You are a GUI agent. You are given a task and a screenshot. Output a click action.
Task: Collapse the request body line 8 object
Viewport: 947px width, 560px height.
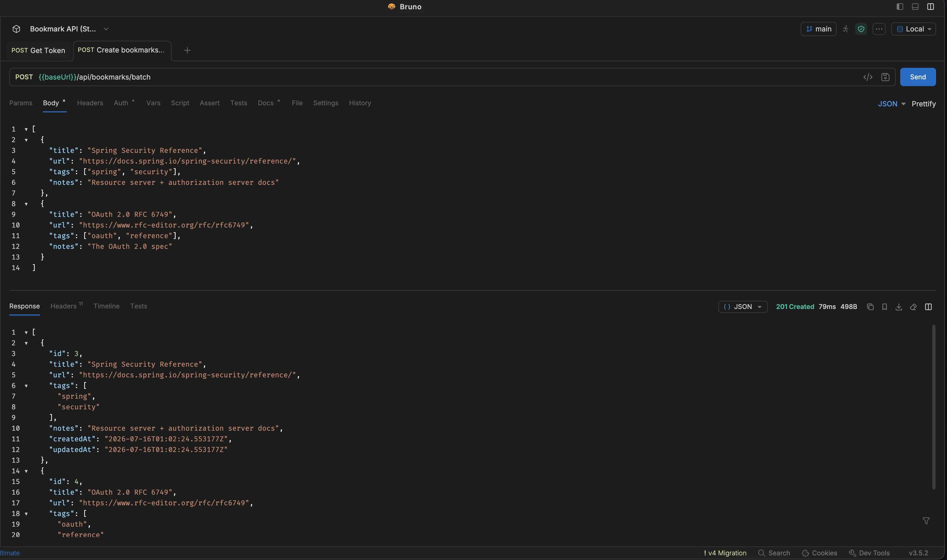(x=26, y=204)
